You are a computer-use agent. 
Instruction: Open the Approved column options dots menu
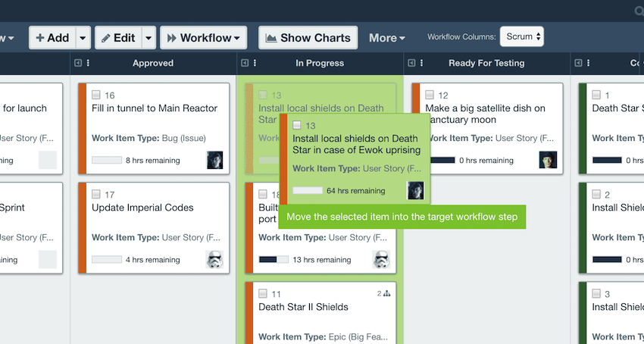89,63
